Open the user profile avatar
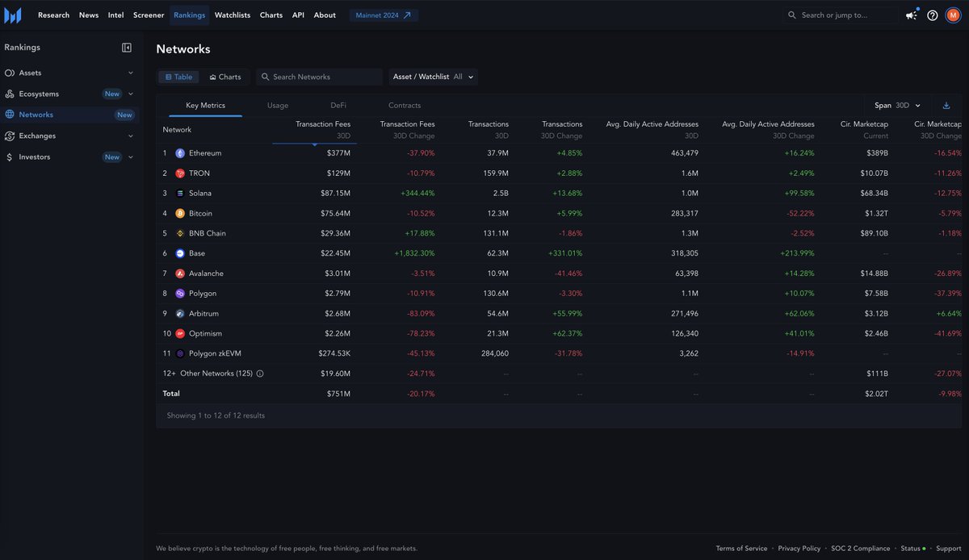The image size is (969, 560). (x=953, y=15)
